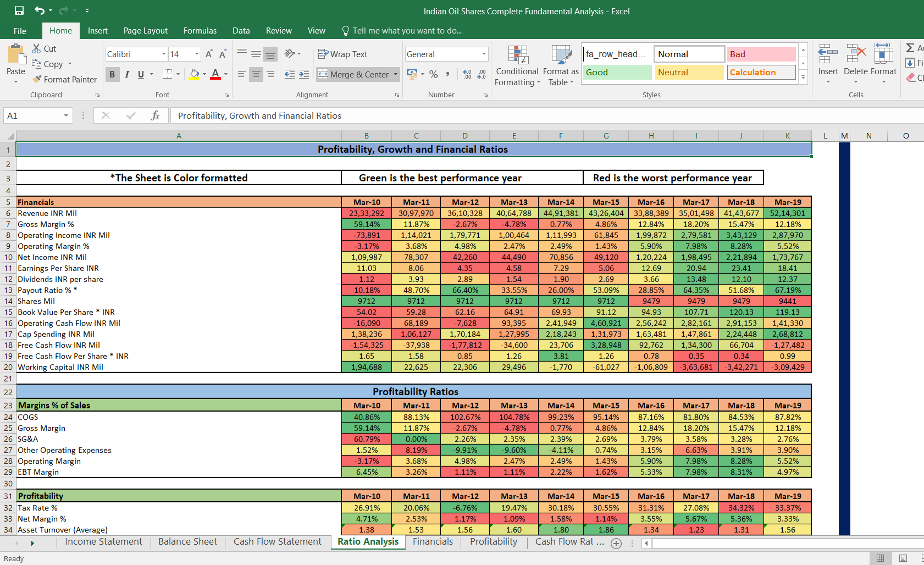Apply Percent Style format
The height and width of the screenshot is (565, 924).
434,74
